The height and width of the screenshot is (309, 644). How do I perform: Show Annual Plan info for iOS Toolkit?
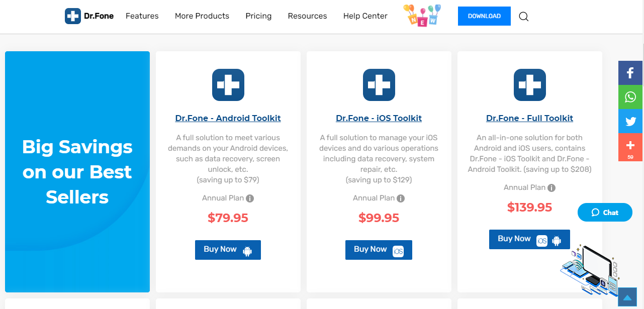point(401,198)
